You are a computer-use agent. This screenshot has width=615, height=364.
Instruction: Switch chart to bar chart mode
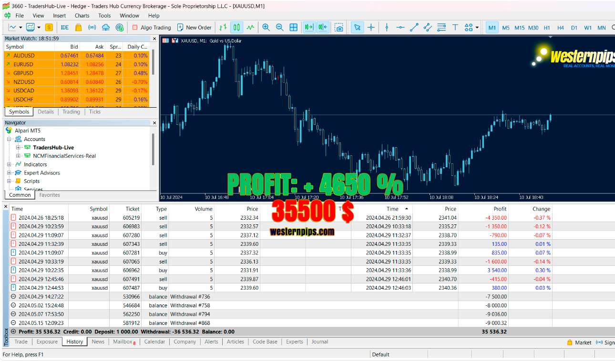point(223,28)
